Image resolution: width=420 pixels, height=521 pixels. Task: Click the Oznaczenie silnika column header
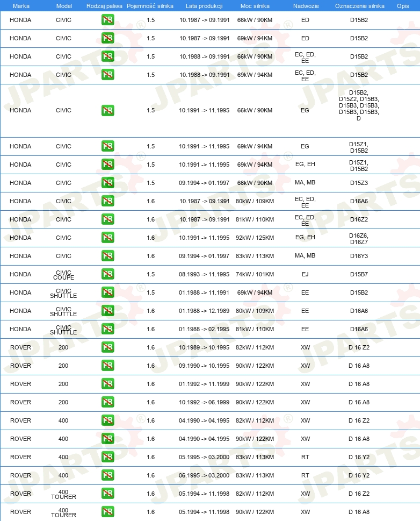359,6
